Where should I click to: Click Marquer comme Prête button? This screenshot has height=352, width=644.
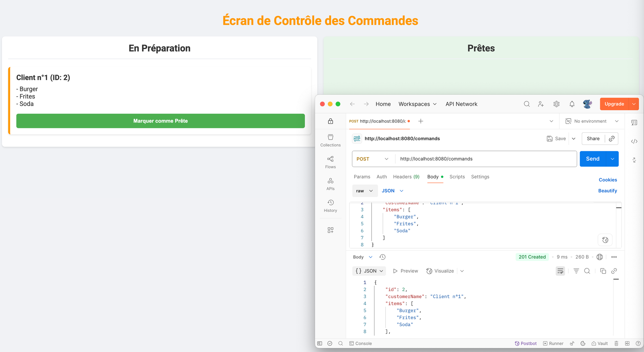(x=160, y=121)
